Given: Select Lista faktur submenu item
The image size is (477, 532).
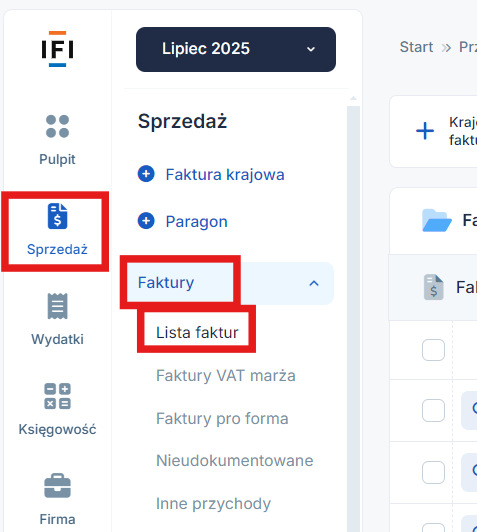Looking at the screenshot, I should coord(197,332).
